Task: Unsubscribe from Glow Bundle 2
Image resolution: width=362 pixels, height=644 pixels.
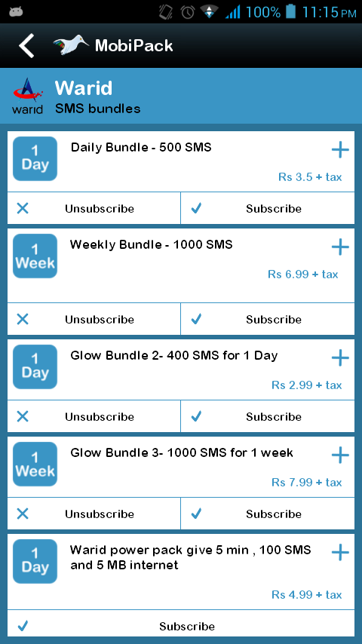Action: pyautogui.click(x=94, y=416)
